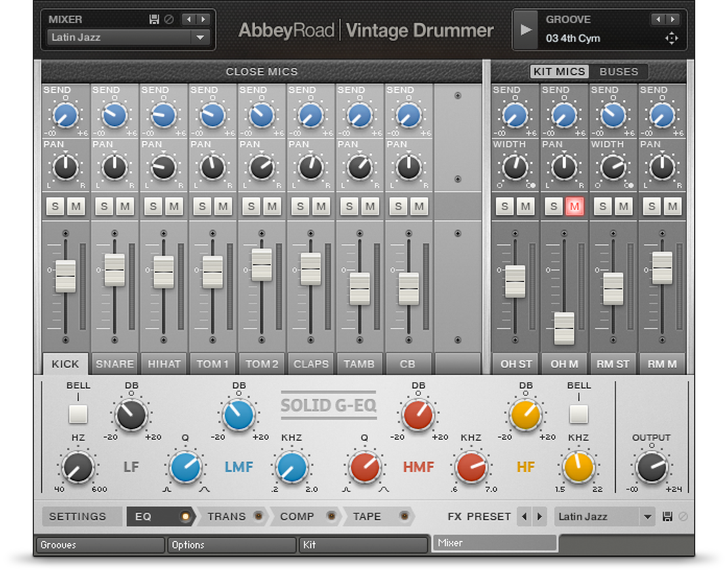Select the TOM 2 channel tab
728x577 pixels.
click(x=262, y=364)
